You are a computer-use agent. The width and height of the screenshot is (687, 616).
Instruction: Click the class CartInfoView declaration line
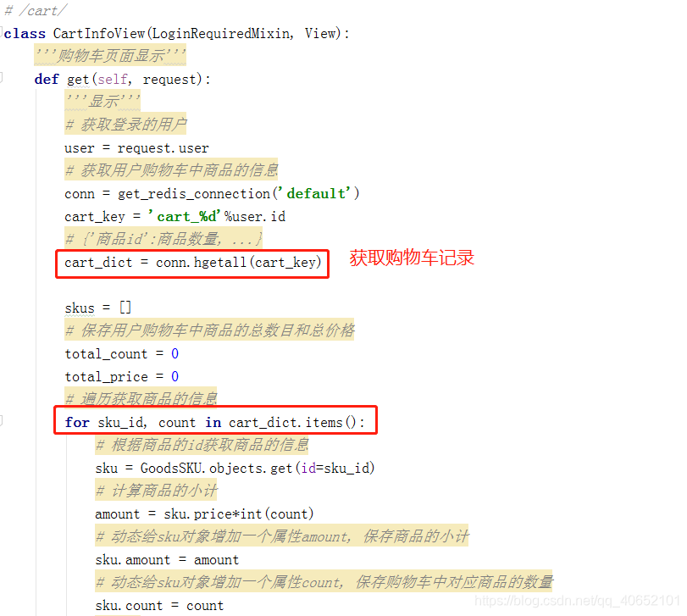click(x=177, y=33)
